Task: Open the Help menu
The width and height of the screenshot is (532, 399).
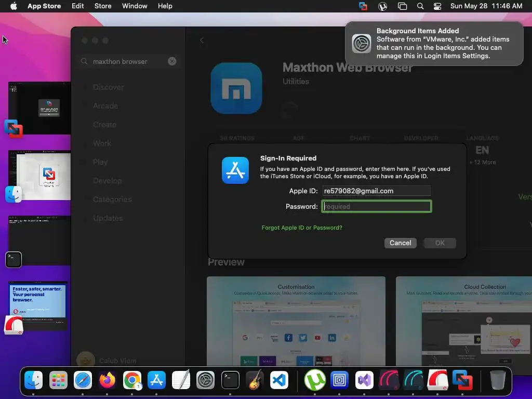Action: click(165, 6)
